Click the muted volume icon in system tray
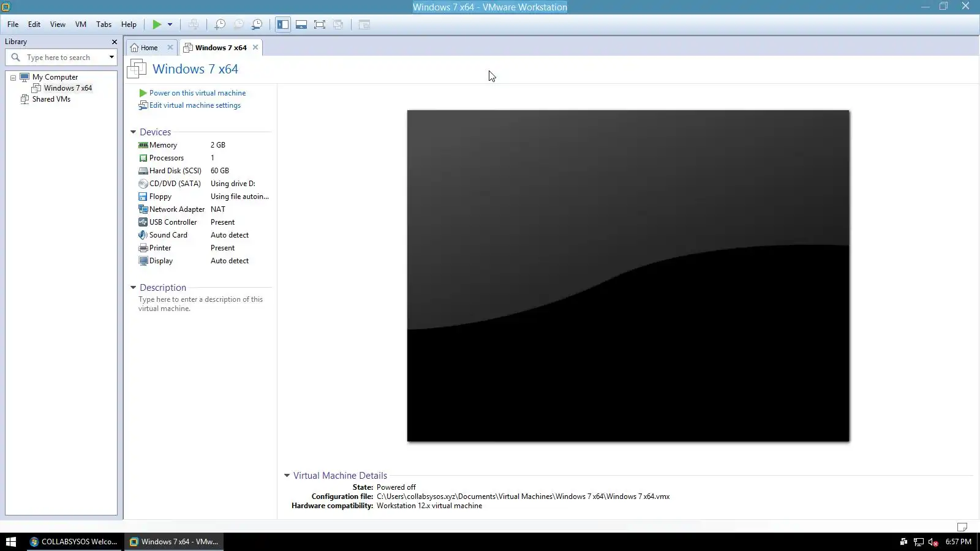 933,542
